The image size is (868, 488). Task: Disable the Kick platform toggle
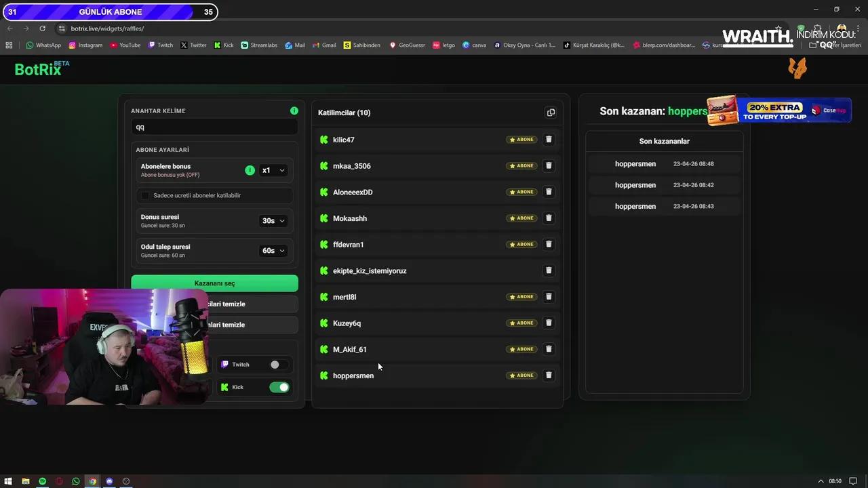[279, 387]
